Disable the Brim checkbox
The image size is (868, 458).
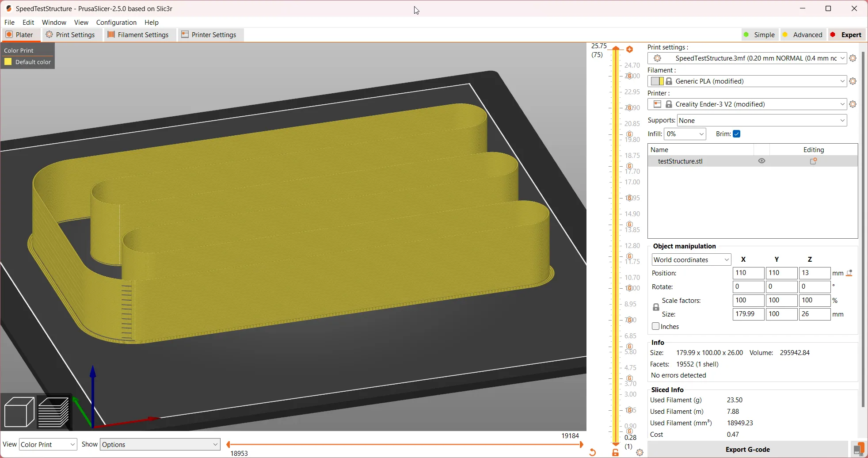click(x=736, y=134)
